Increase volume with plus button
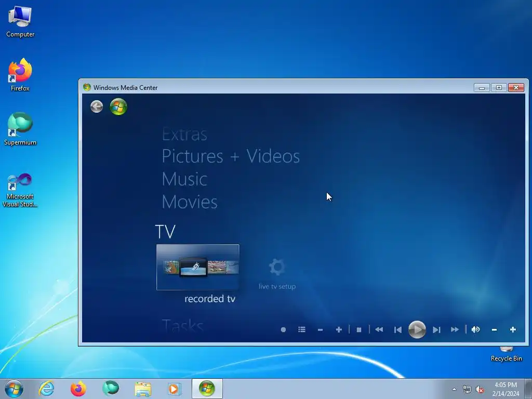This screenshot has height=399, width=532. tap(513, 329)
